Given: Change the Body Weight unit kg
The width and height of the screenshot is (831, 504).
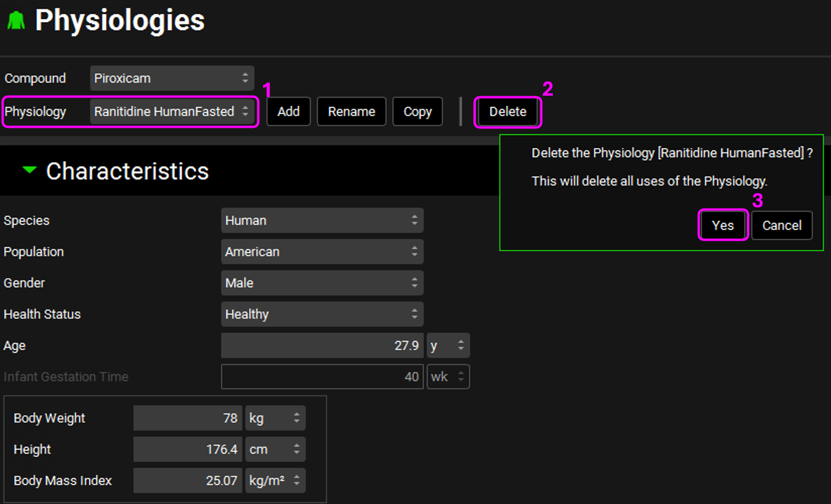Looking at the screenshot, I should 275,418.
